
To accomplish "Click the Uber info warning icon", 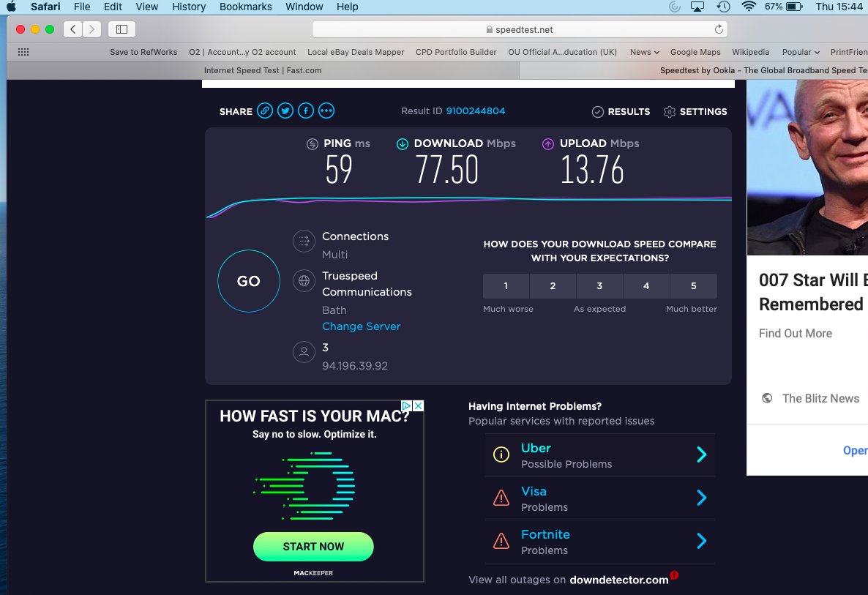I will tap(501, 455).
